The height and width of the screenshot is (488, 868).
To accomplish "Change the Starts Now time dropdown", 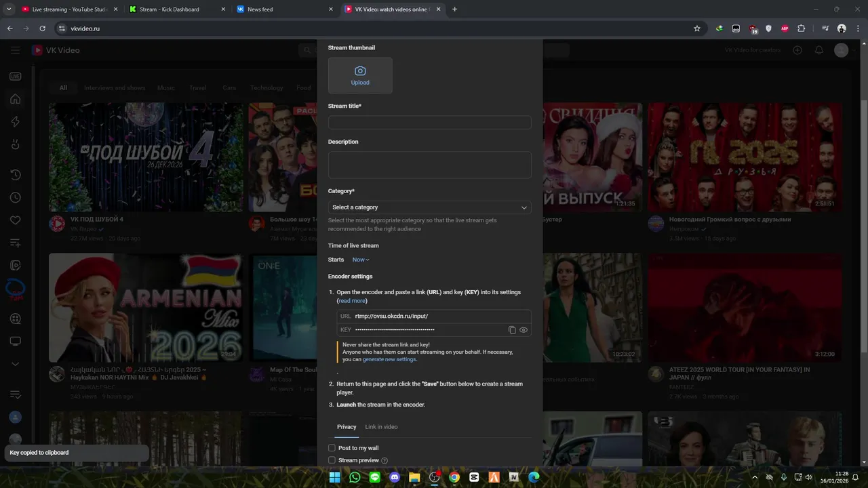I will tap(361, 260).
